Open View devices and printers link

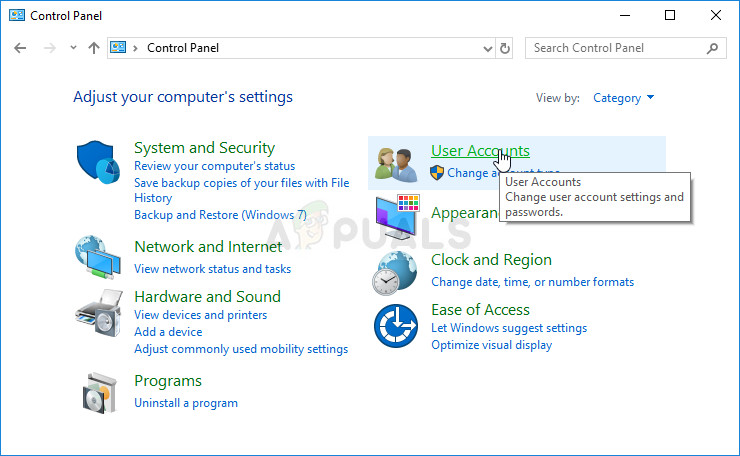[x=200, y=315]
